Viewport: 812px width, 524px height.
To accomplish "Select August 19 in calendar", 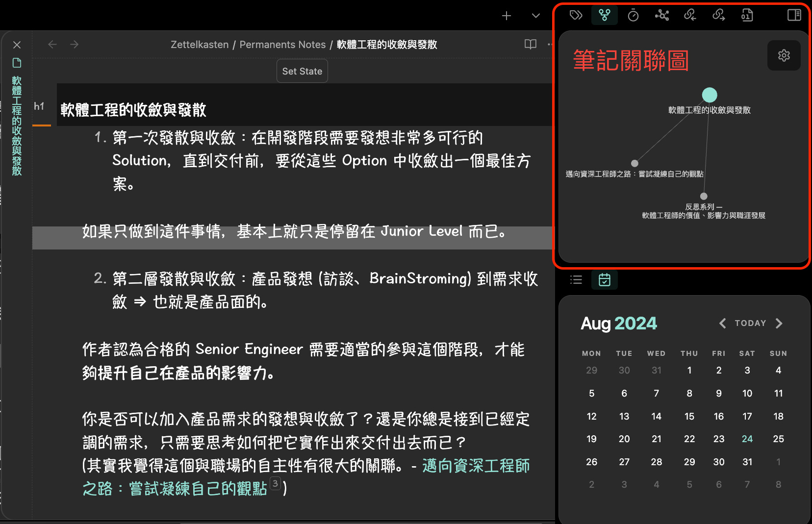I will (x=592, y=439).
